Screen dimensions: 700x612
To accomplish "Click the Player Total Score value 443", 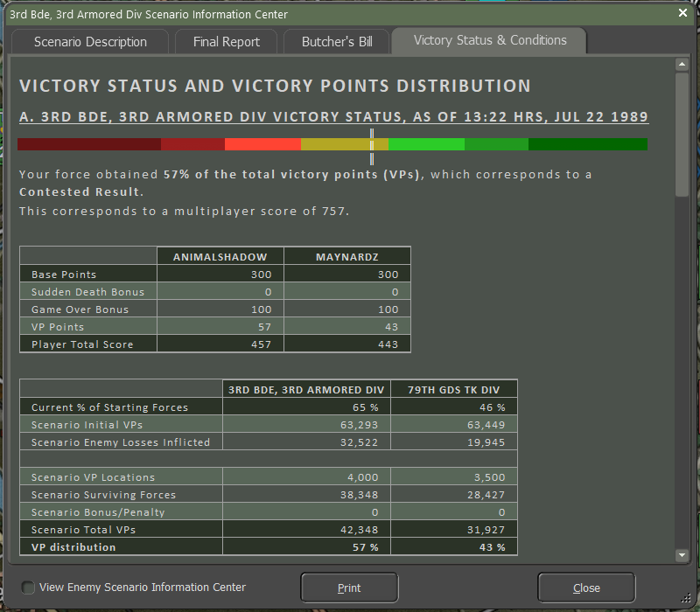I will (x=388, y=344).
